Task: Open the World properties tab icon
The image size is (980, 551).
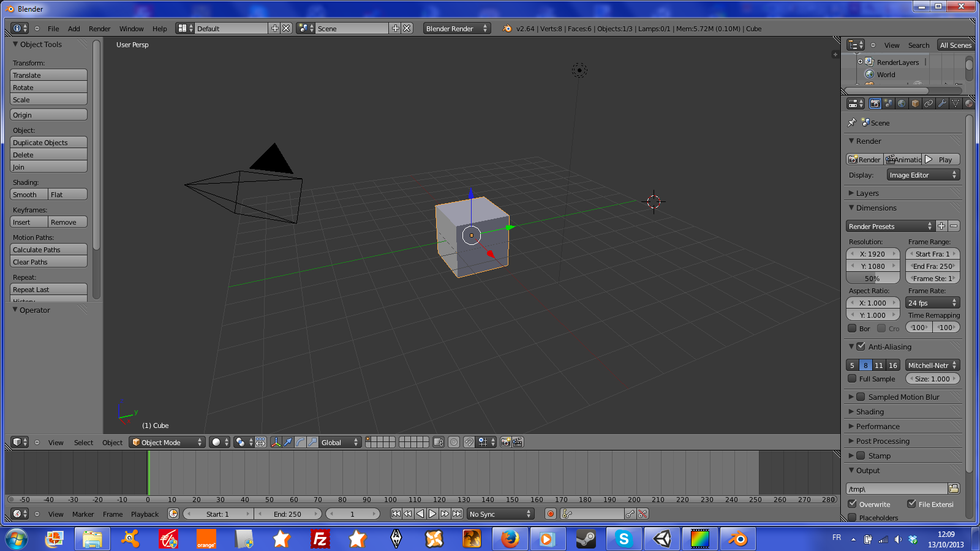Action: [902, 104]
